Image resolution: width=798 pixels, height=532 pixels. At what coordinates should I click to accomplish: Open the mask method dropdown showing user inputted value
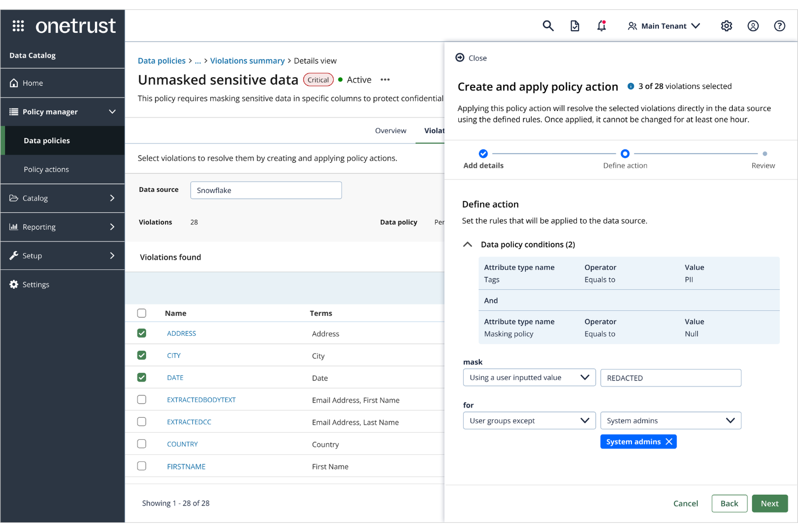[529, 377]
